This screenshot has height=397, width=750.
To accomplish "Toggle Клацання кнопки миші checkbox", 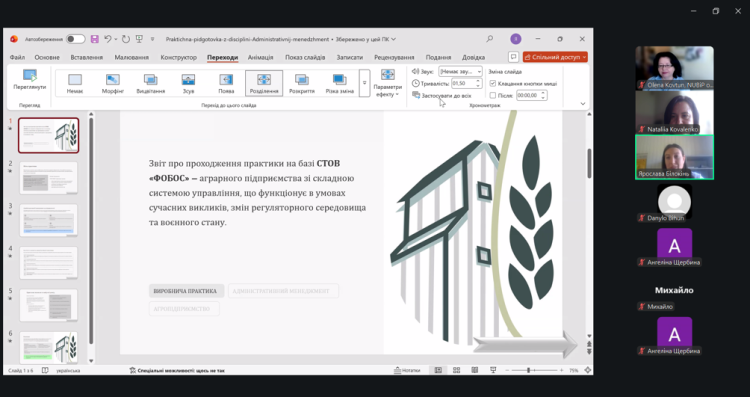I will [493, 84].
